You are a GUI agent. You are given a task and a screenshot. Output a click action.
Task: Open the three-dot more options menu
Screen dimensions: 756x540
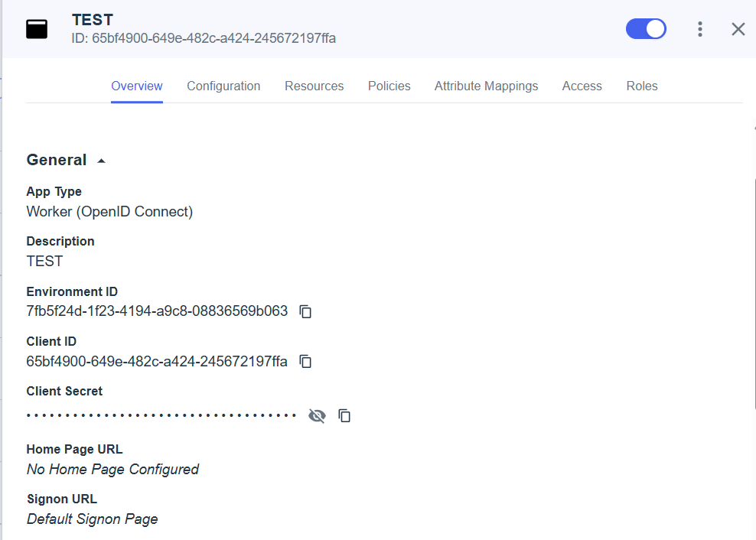699,29
